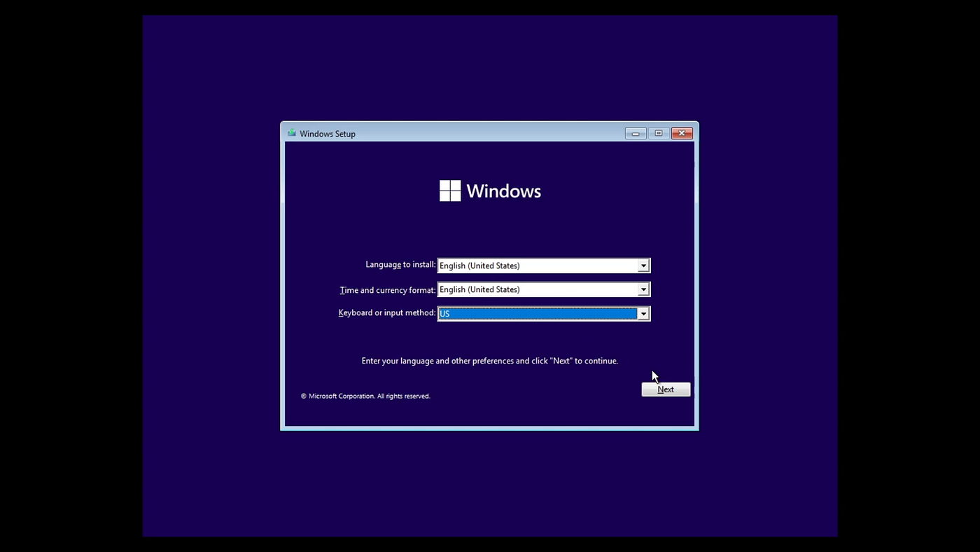Click the minimize button on Windows Setup
980x552 pixels.
[635, 132]
